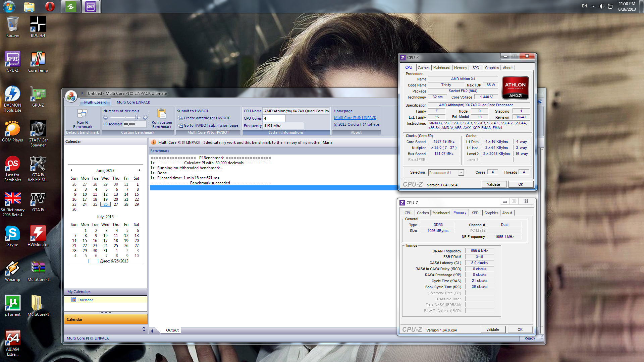Screen dimensions: 644x362
Task: Click the Multi Core PI application orb button
Action: click(71, 96)
